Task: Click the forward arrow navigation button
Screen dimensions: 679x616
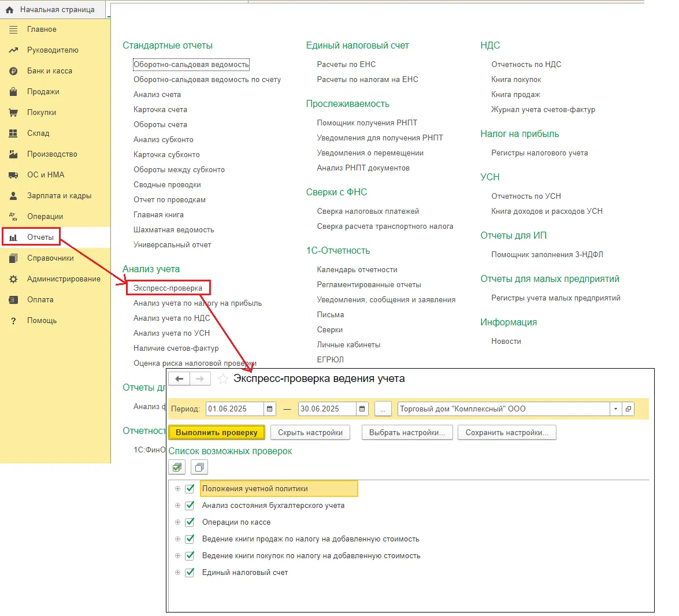Action: (x=199, y=379)
